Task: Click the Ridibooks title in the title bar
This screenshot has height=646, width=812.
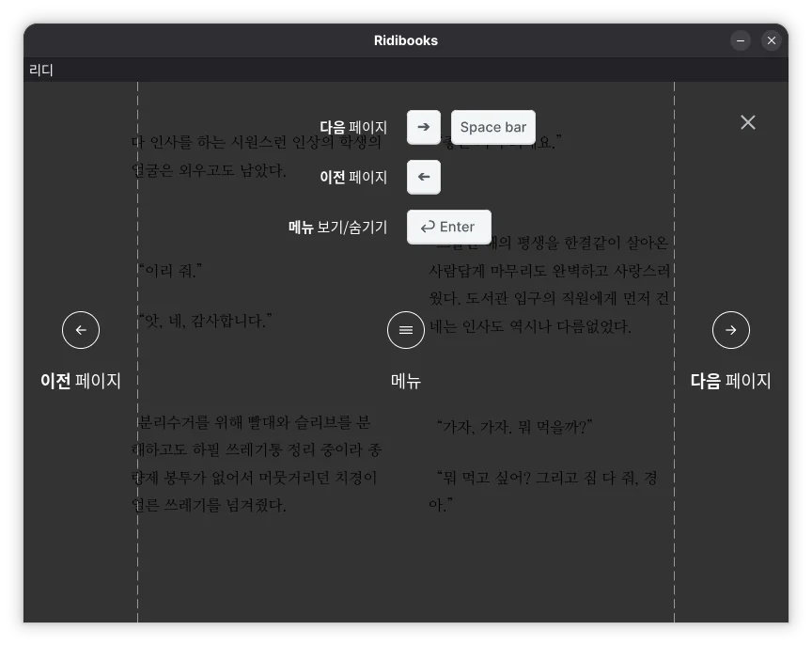Action: (406, 40)
